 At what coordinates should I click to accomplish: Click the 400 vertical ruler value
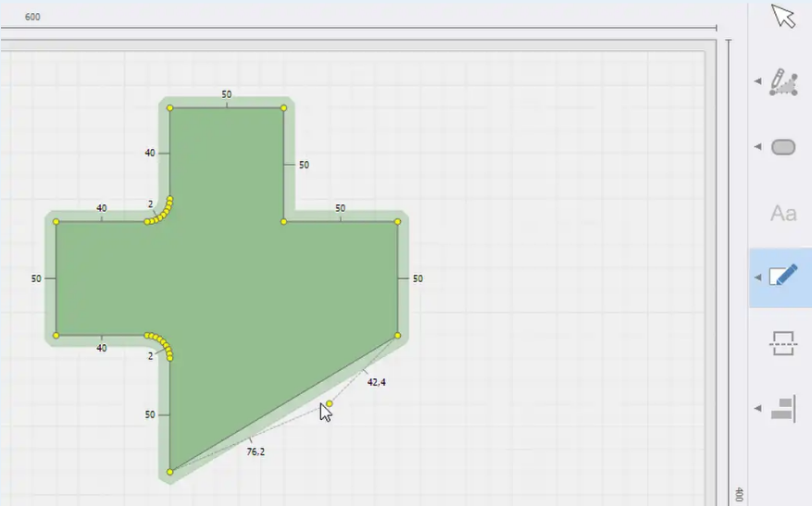pos(739,494)
